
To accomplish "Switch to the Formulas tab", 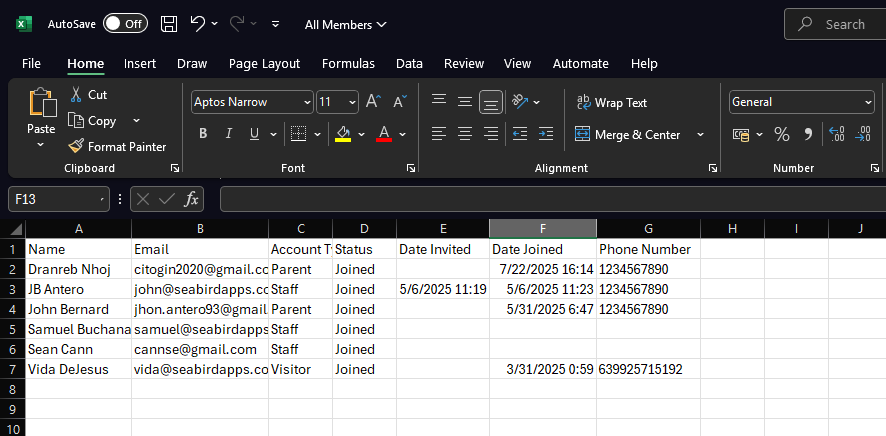I will tap(348, 63).
